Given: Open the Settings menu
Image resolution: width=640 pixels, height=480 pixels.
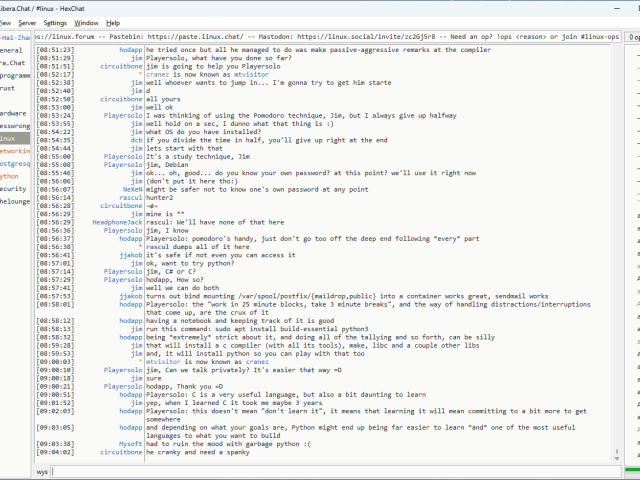Looking at the screenshot, I should pos(55,22).
